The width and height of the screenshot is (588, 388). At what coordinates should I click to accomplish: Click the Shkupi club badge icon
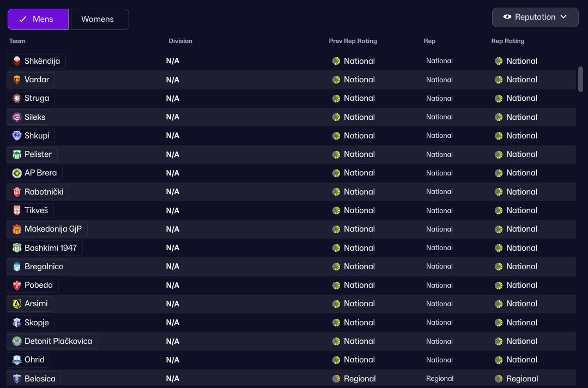17,136
